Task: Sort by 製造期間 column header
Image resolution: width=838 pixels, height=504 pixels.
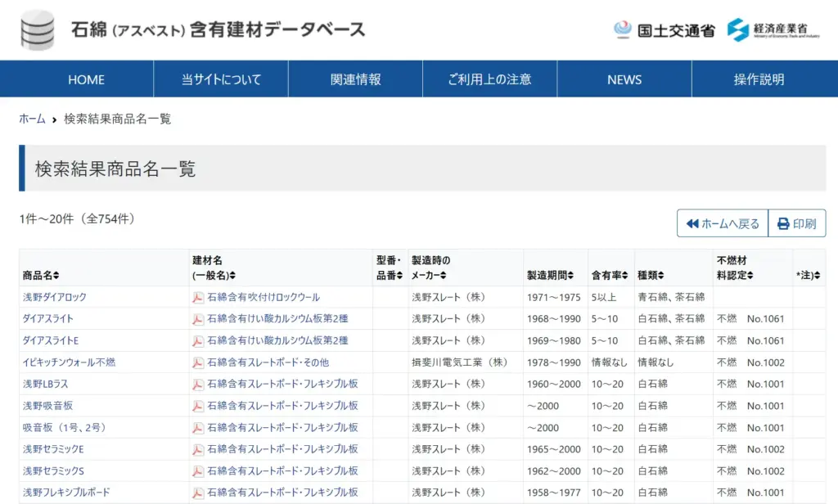Action: click(550, 275)
